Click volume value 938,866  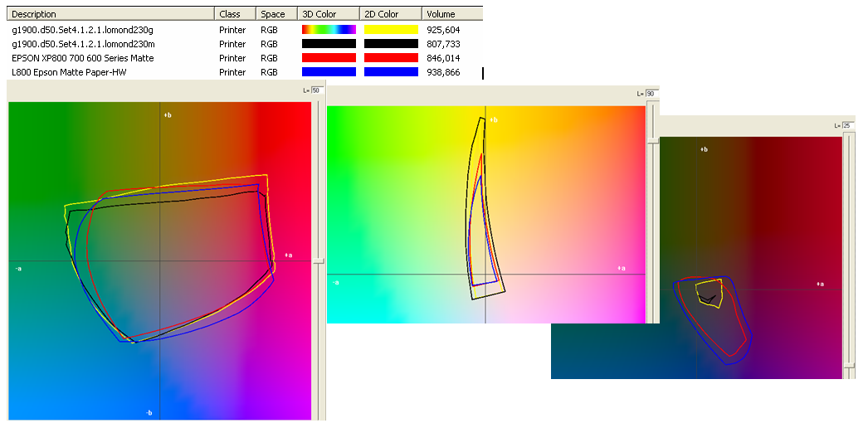pos(443,72)
